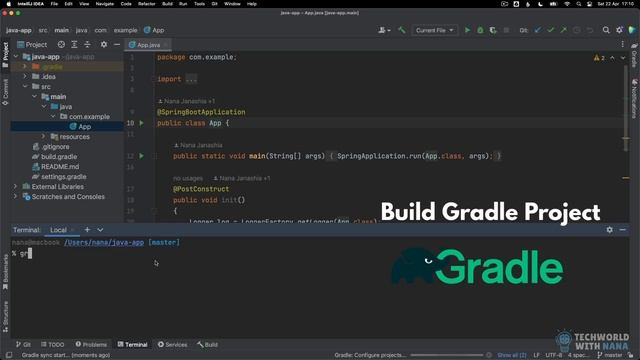Open Notifications side panel
This screenshot has width=640, height=360.
(634, 99)
